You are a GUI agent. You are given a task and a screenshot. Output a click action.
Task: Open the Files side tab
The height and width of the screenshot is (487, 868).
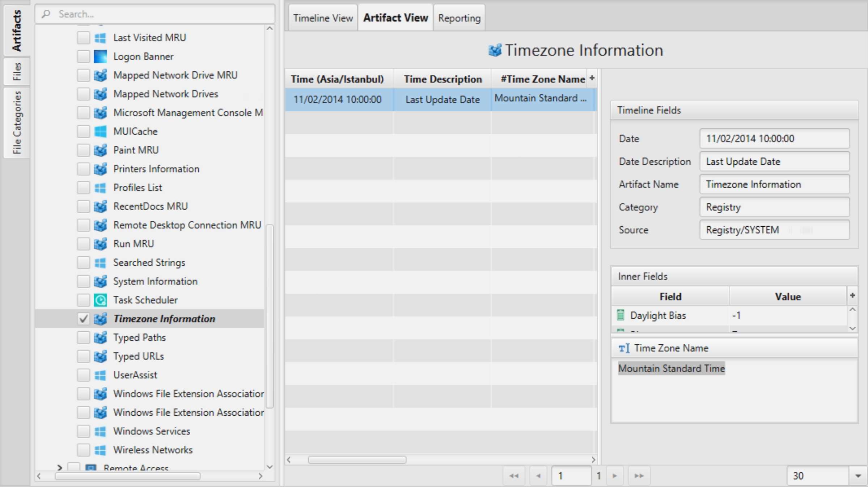point(17,71)
